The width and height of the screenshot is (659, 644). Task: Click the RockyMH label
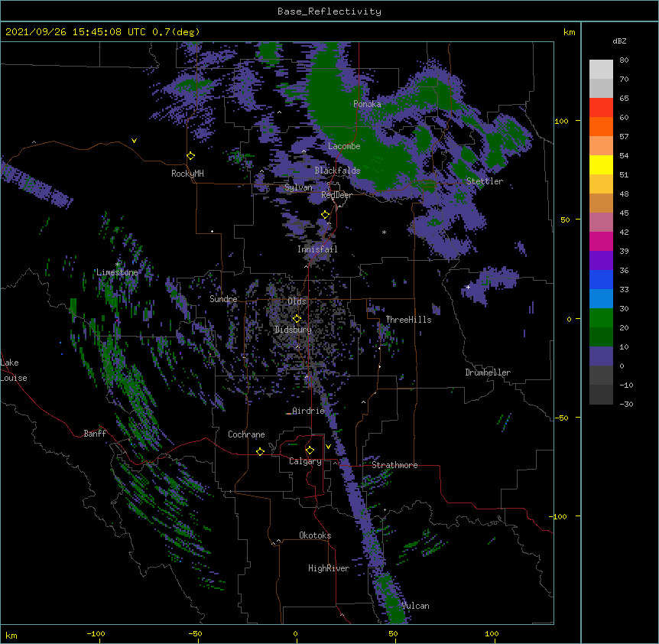tap(187, 174)
